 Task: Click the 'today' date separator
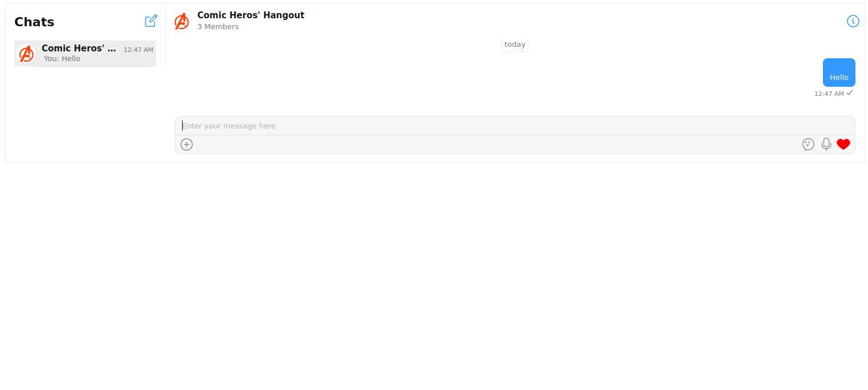(515, 44)
